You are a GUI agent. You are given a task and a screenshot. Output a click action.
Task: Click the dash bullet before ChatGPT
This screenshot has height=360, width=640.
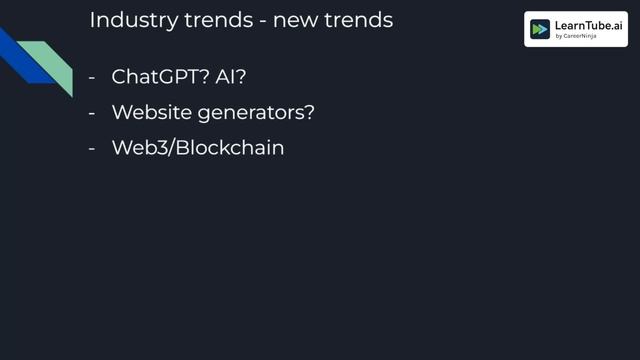tap(92, 77)
